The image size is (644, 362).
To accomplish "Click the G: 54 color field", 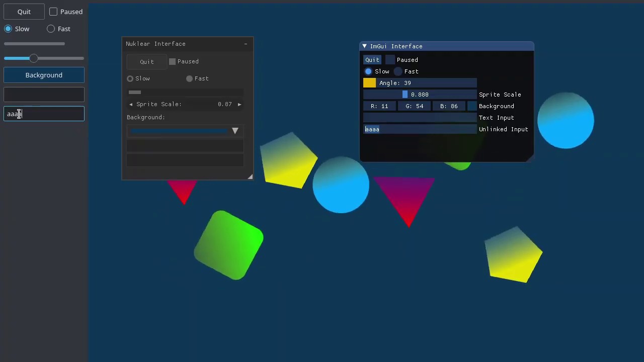I will [x=414, y=106].
